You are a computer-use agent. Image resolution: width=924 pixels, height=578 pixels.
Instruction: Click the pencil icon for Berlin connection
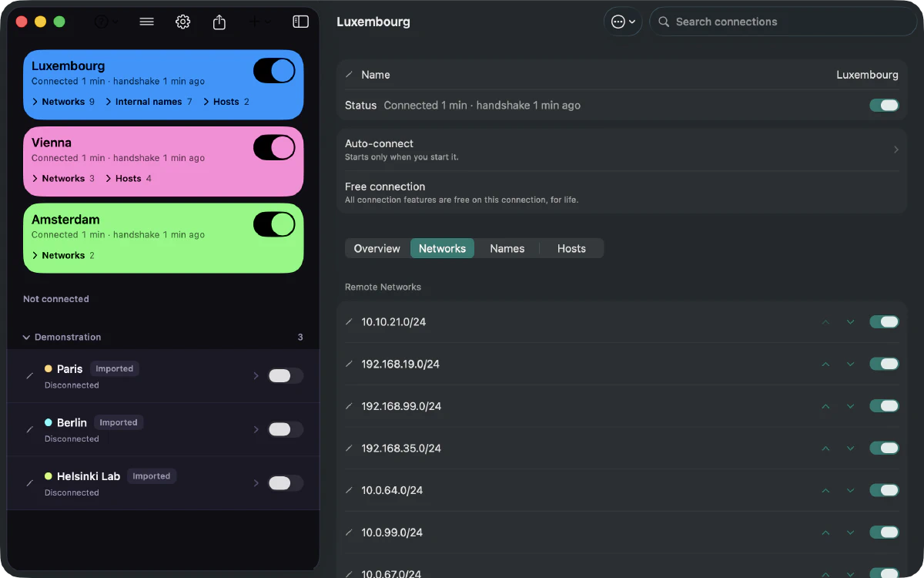point(30,429)
